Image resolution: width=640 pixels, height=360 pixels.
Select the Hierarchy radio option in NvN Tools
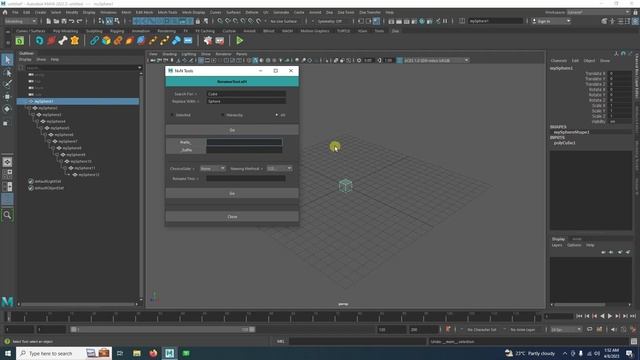coord(222,115)
